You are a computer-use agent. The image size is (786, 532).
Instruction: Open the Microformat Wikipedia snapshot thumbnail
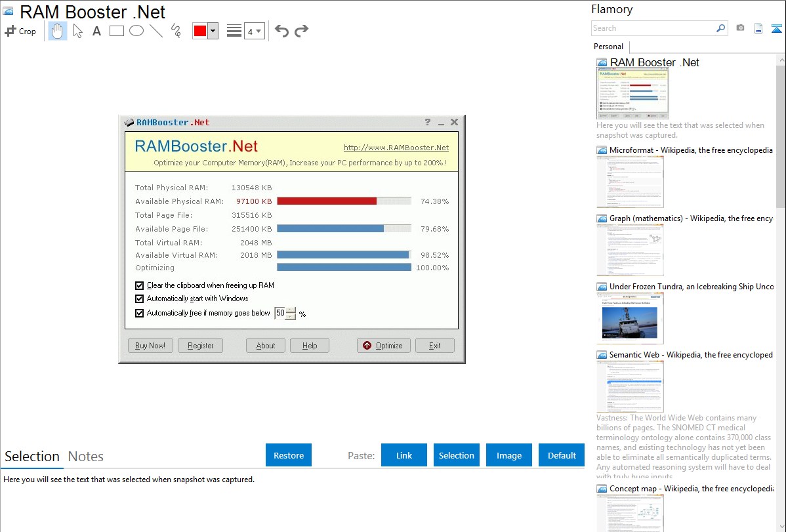(630, 182)
